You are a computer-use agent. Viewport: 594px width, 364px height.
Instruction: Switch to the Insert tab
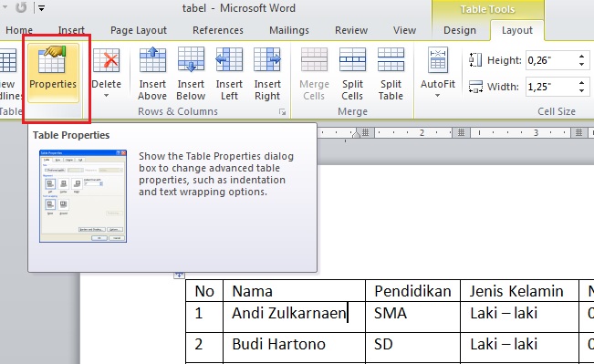click(71, 30)
